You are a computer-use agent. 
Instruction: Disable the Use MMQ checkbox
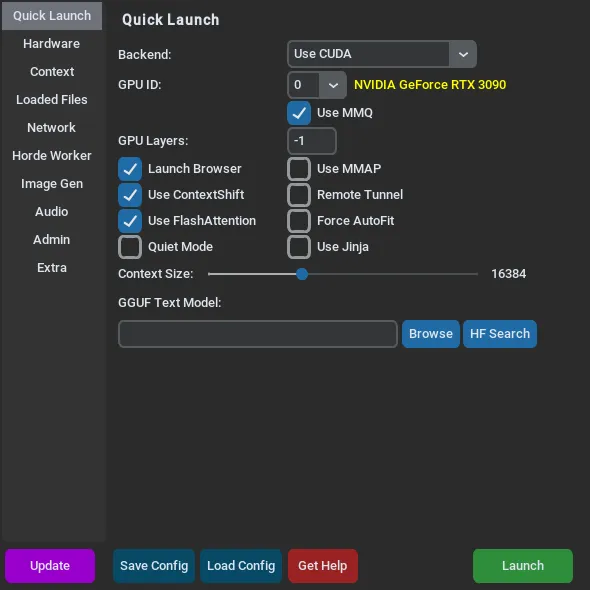(x=299, y=113)
